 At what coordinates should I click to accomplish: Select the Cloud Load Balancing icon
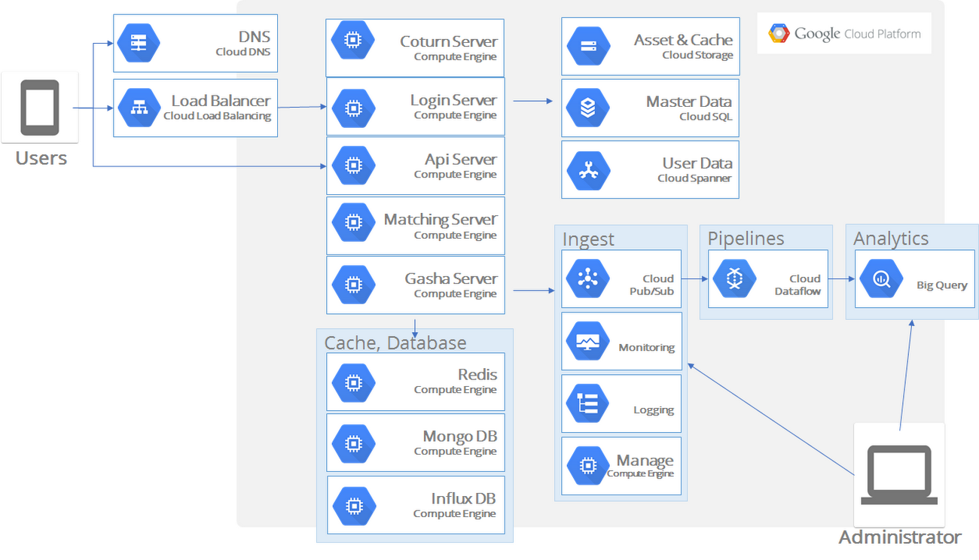[139, 108]
